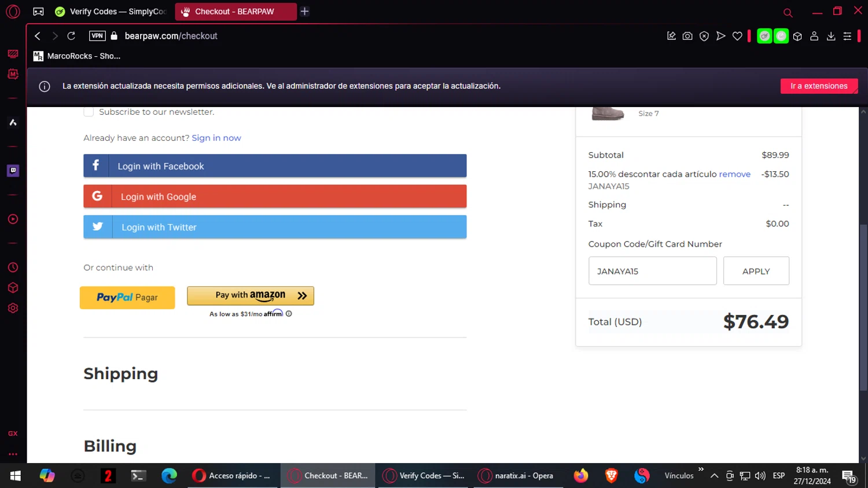
Task: Click 'Login with Google' button
Action: click(275, 196)
